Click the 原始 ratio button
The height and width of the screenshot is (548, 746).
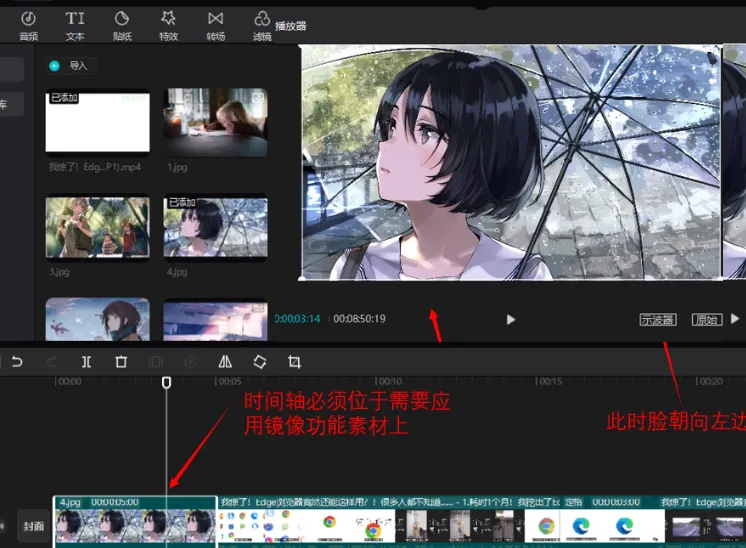pyautogui.click(x=707, y=320)
